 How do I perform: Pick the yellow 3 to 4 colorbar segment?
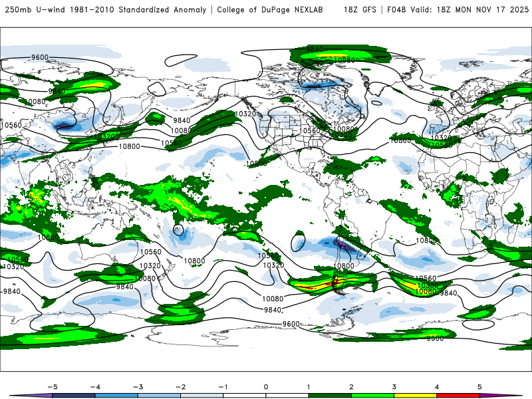pos(416,396)
